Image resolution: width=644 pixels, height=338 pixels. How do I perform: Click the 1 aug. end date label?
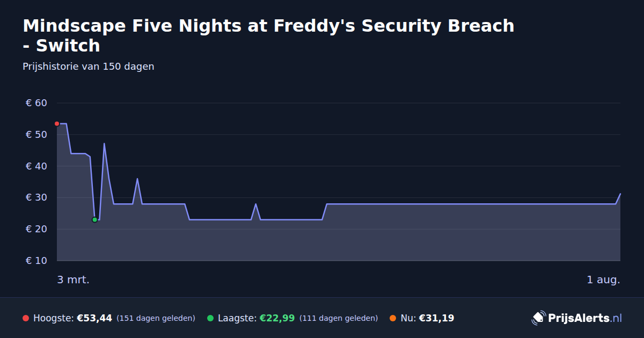(x=603, y=280)
